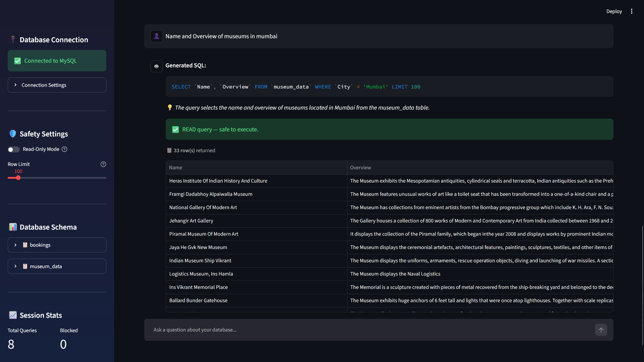Open Read-Only Mode help tooltip icon
The height and width of the screenshot is (362, 644).
[64, 149]
